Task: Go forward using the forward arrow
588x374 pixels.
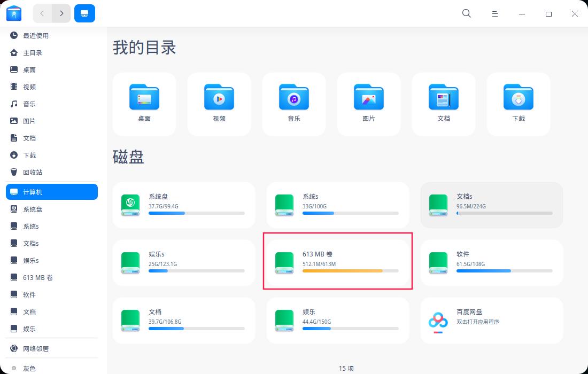Action: click(x=61, y=13)
